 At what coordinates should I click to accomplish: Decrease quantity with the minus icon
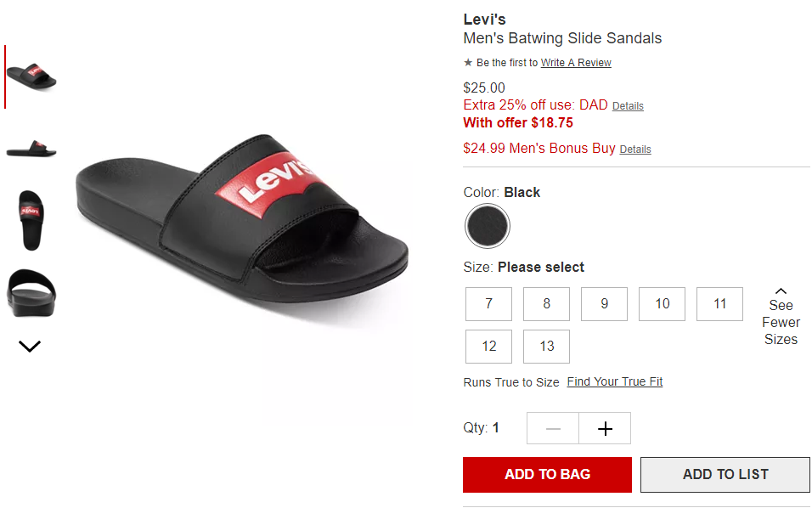click(553, 428)
